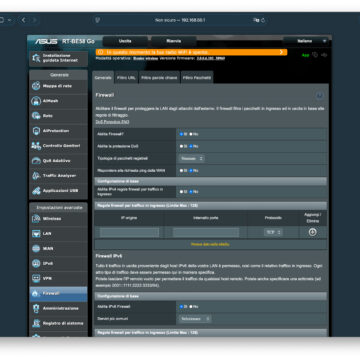
Task: Open Italiano language dropdown
Action: coord(306,41)
